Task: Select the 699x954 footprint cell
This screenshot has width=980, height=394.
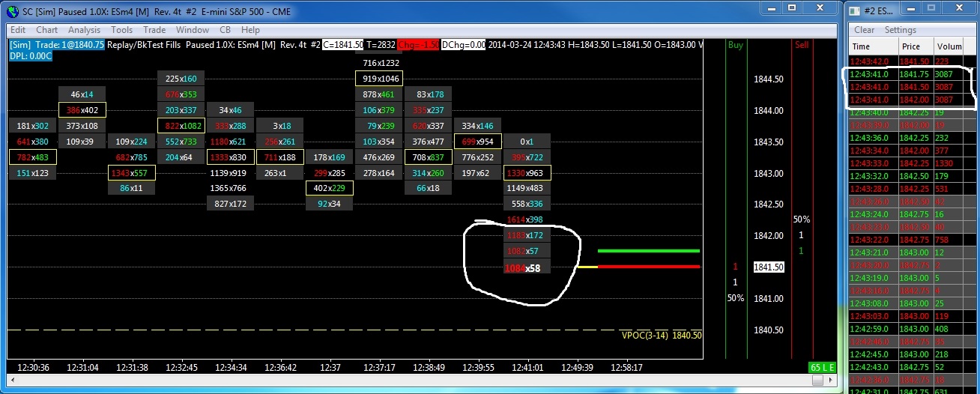Action: (x=478, y=142)
